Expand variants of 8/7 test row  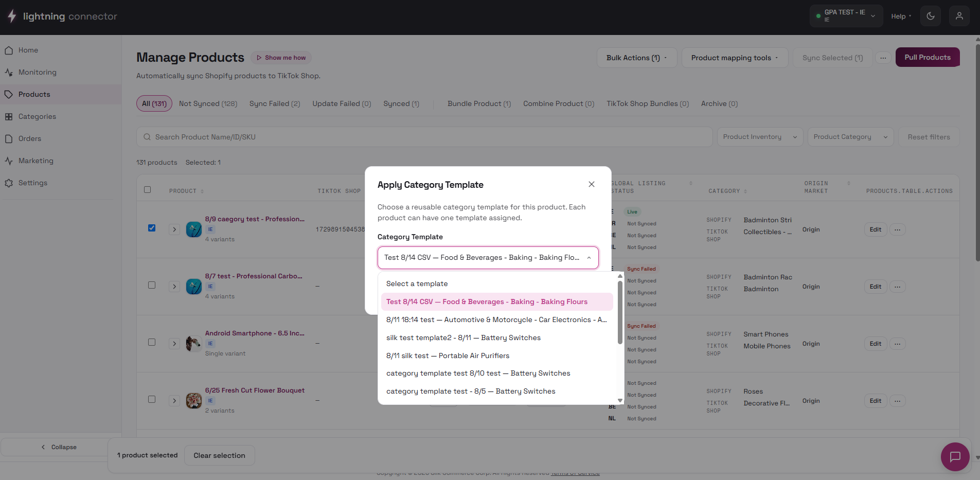[174, 287]
